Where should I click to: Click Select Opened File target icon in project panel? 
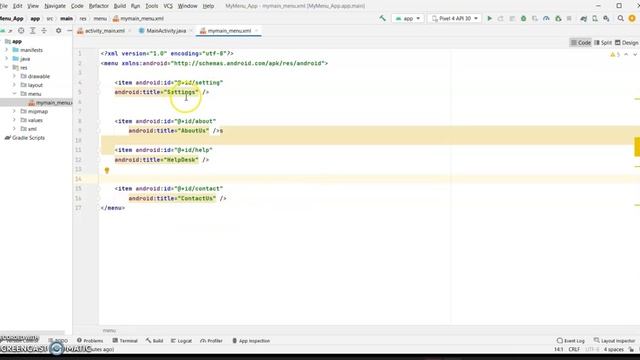(21, 31)
